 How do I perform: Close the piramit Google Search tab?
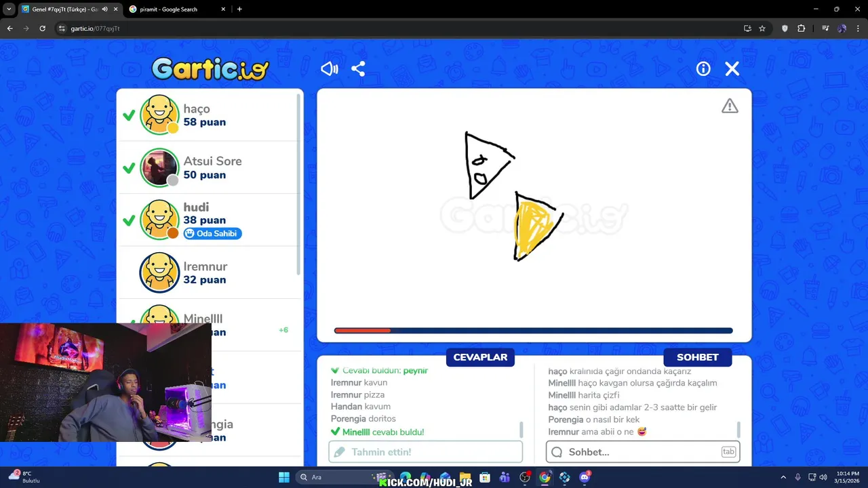pyautogui.click(x=222, y=9)
